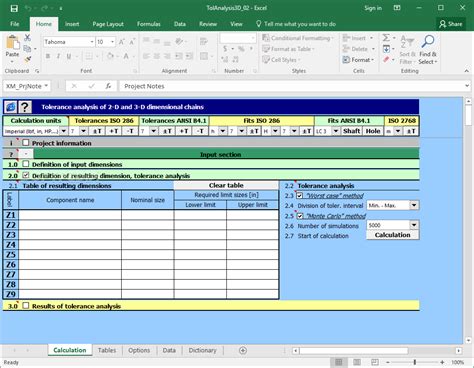The width and height of the screenshot is (474, 368).
Task: Click the Paste icon
Action: (x=12, y=43)
